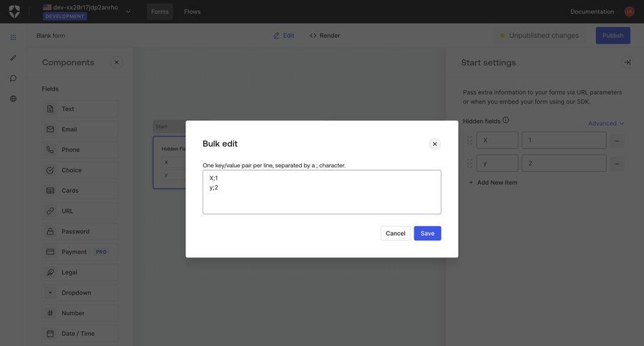Add the URL field component
The image size is (644, 346).
[x=79, y=211]
